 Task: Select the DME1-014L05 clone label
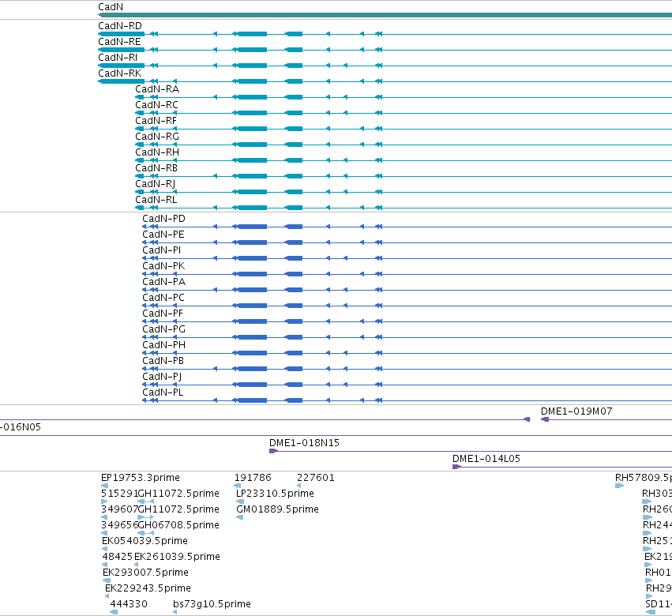(486, 459)
